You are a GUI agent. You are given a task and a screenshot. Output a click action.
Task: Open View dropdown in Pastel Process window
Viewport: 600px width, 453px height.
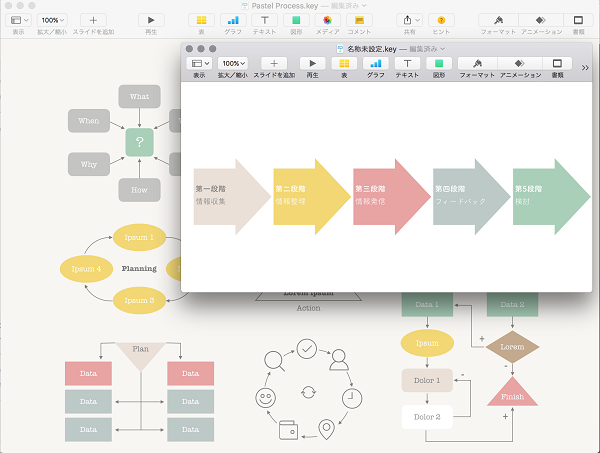click(19, 20)
